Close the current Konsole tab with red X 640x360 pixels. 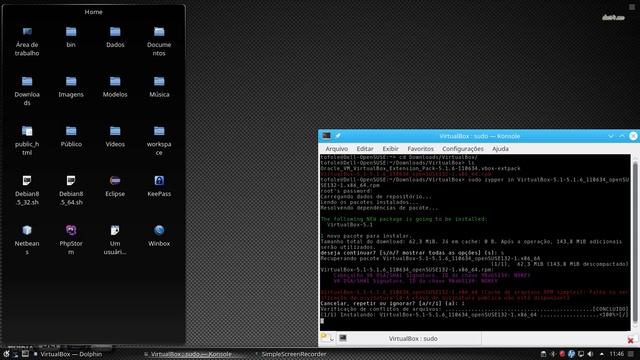631,340
